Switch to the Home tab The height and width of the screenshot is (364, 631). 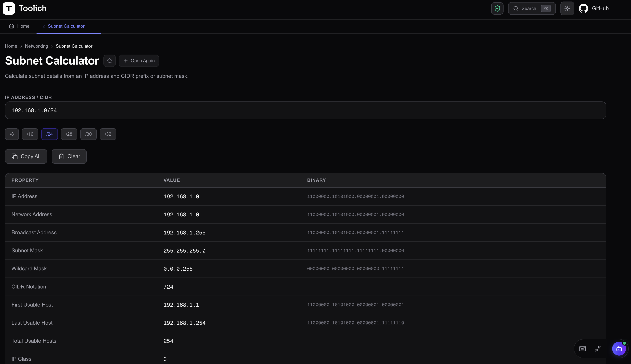click(19, 26)
